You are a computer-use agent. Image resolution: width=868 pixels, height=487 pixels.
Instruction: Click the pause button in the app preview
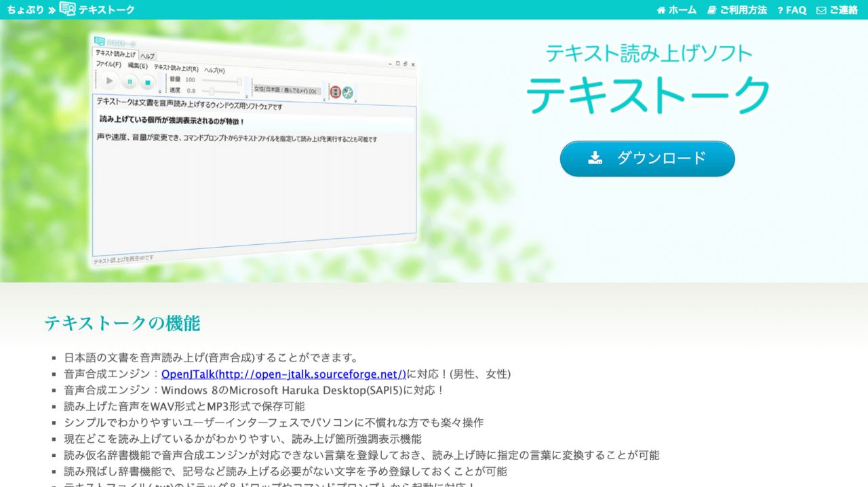tap(129, 82)
